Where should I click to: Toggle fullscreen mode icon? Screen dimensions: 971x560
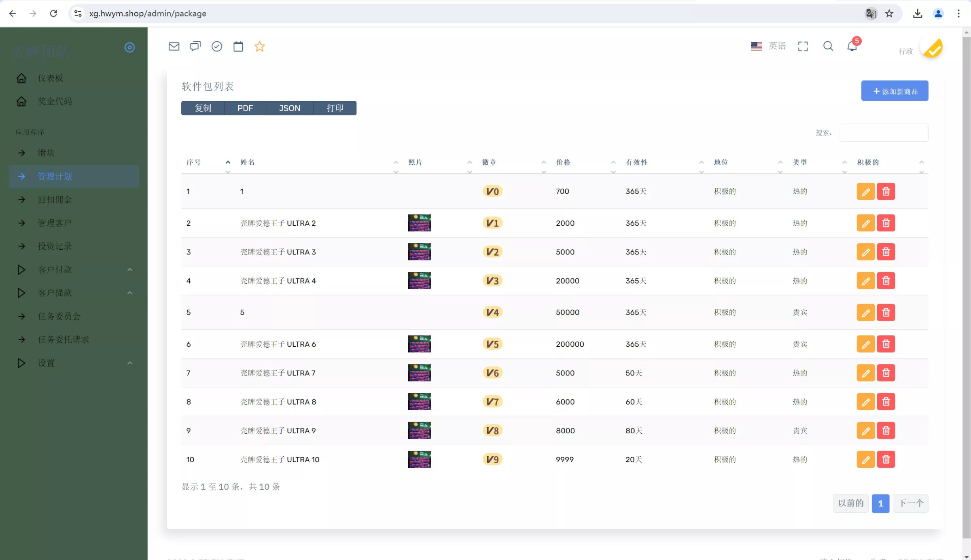coord(803,47)
